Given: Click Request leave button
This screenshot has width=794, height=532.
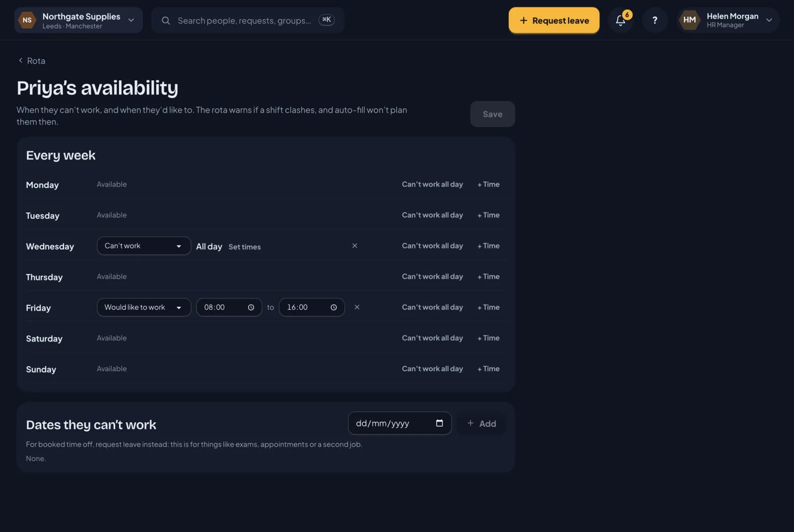Looking at the screenshot, I should [554, 20].
